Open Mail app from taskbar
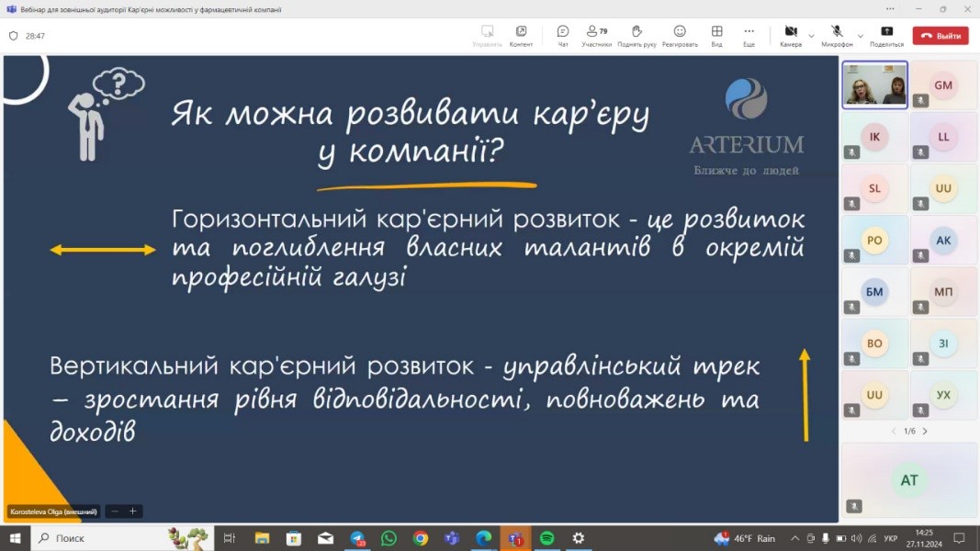 tap(325, 538)
